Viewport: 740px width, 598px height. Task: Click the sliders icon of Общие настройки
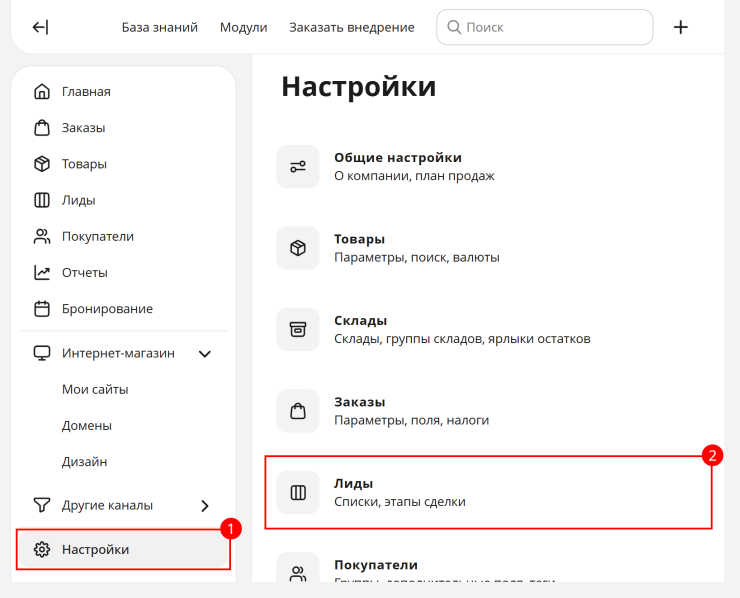(298, 167)
